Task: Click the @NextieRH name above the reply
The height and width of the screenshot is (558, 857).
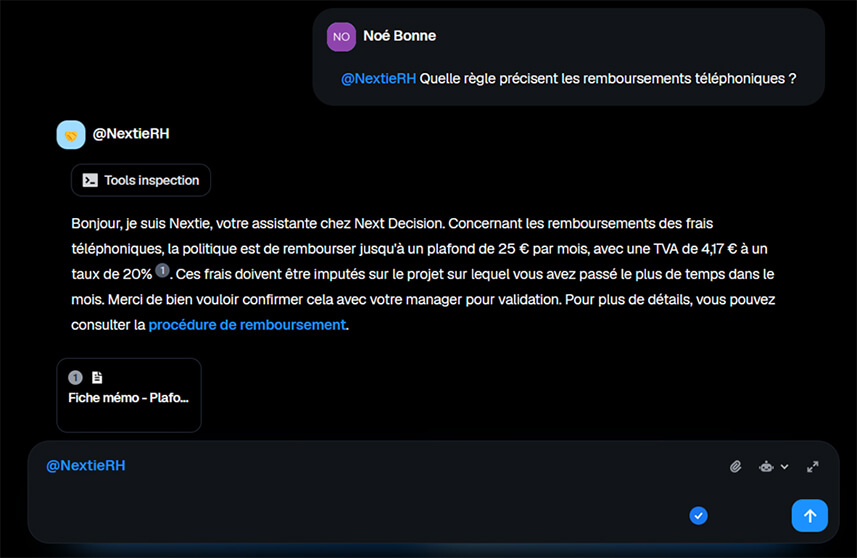Action: coord(130,135)
